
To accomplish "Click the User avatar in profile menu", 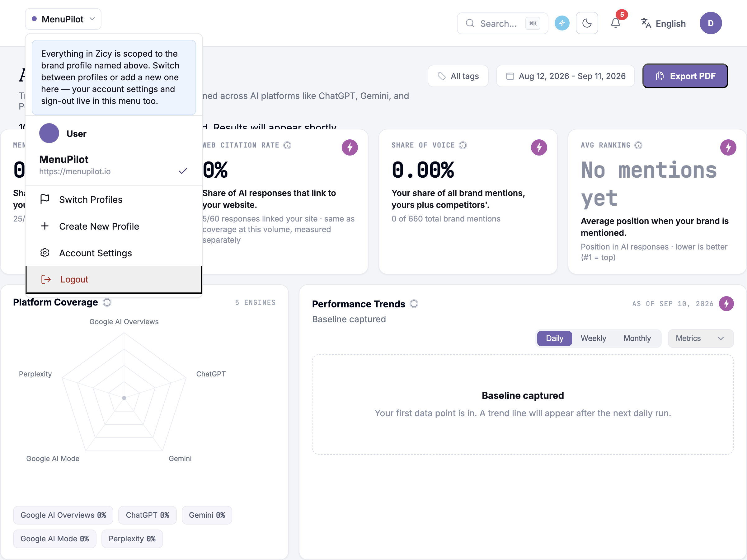I will 49,133.
